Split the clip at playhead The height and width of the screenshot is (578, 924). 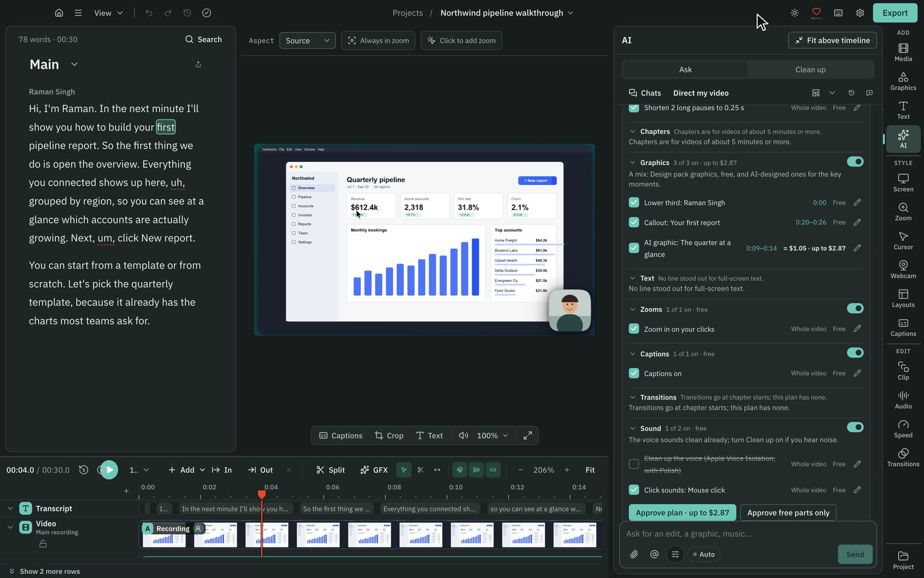pos(330,470)
